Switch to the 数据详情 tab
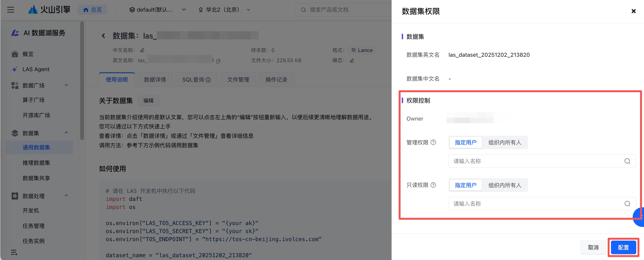The width and height of the screenshot is (644, 260). [155, 80]
